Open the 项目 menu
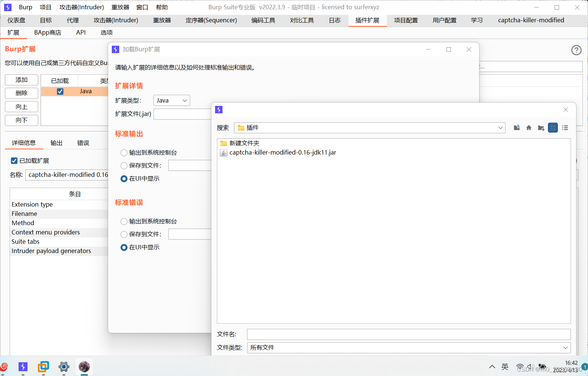Image resolution: width=588 pixels, height=376 pixels. coord(46,7)
